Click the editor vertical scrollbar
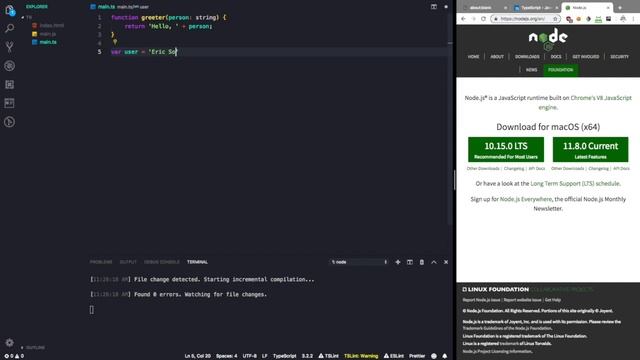This screenshot has height=360, width=640. (x=450, y=118)
